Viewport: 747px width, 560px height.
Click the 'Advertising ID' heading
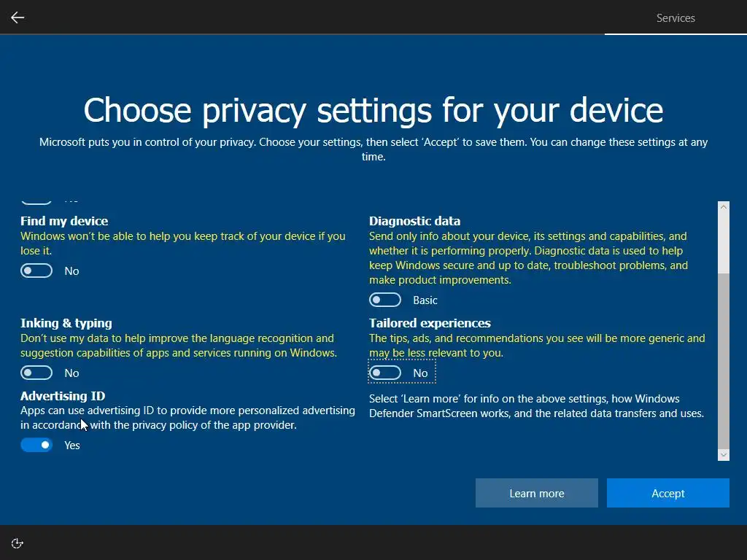[x=63, y=396]
